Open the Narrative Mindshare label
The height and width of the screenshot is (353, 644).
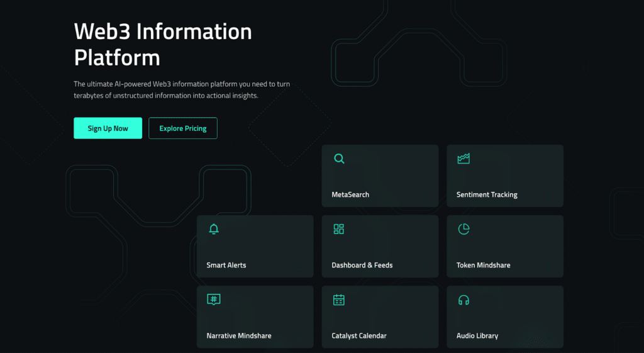tap(239, 336)
